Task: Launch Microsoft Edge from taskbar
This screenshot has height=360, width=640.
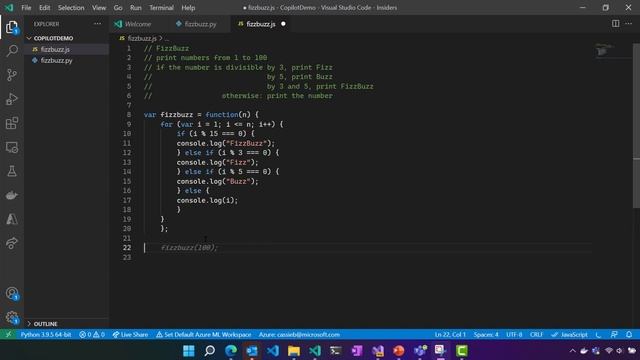Action: tap(231, 351)
